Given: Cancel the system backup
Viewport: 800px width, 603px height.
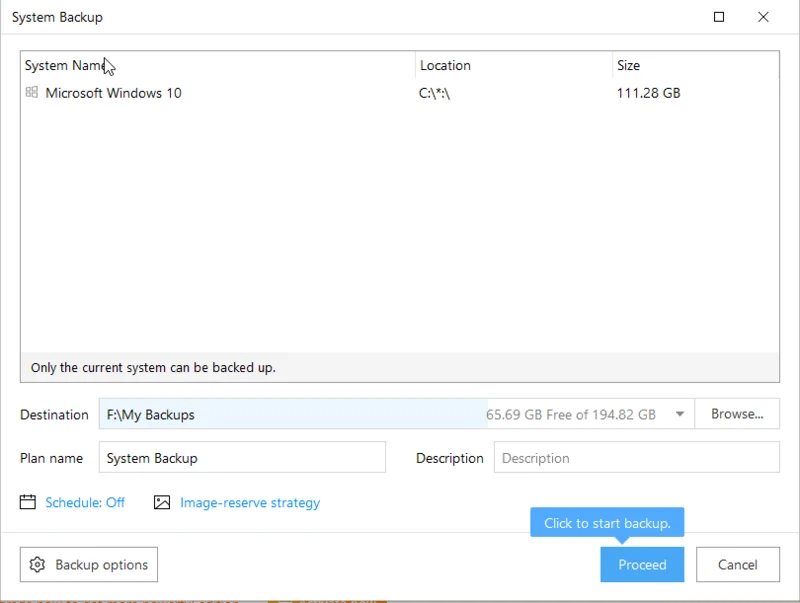Looking at the screenshot, I should click(738, 565).
